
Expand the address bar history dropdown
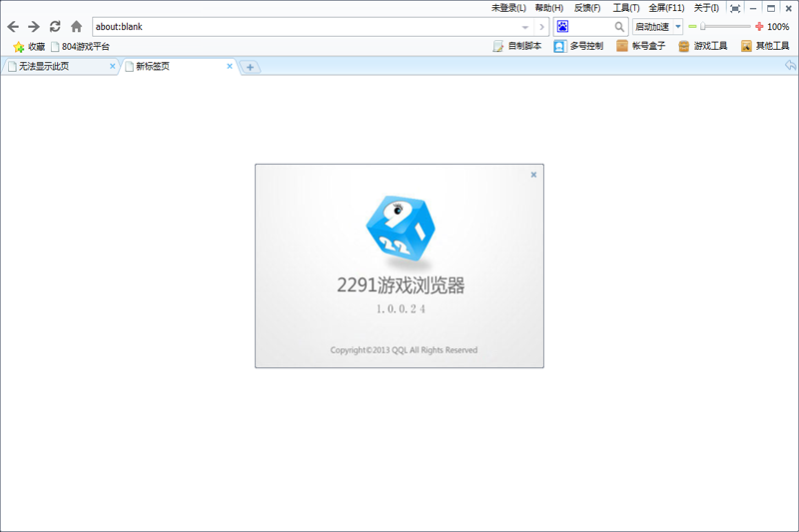(x=525, y=27)
